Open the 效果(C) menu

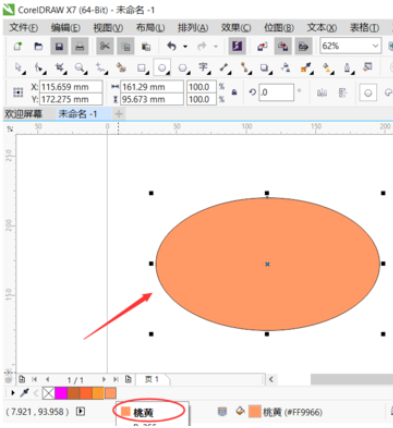tap(236, 28)
